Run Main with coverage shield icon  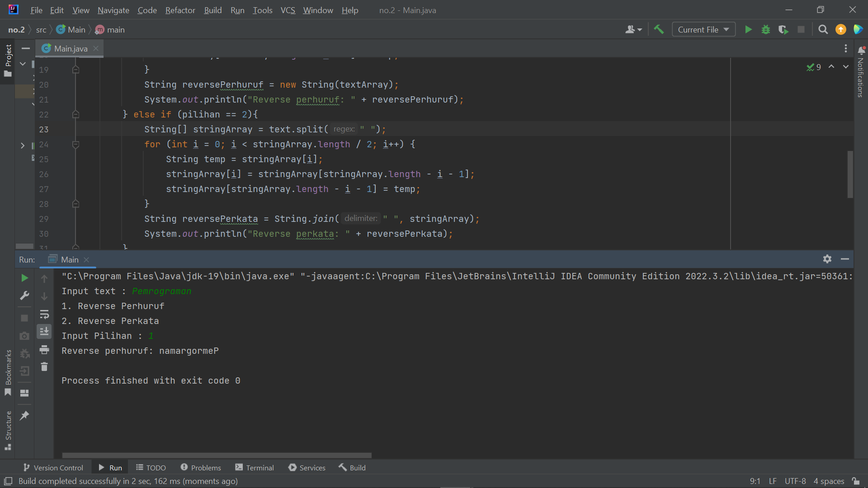pos(783,29)
